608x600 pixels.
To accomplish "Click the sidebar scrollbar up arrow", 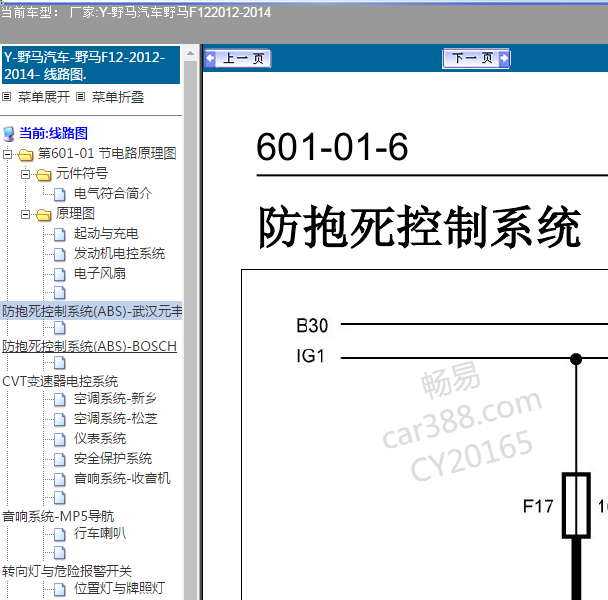I will pos(190,53).
